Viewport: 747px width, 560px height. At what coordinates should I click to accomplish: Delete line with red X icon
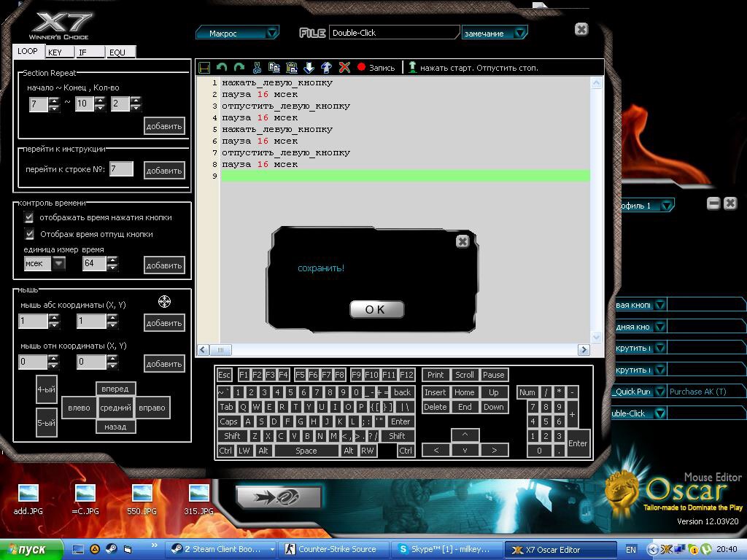(x=344, y=68)
